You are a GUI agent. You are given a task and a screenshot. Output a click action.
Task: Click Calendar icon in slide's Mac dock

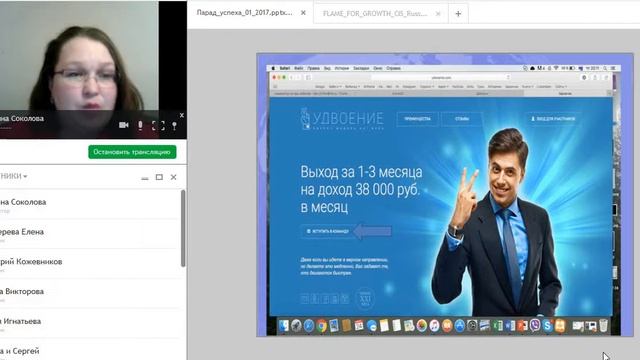pyautogui.click(x=359, y=325)
